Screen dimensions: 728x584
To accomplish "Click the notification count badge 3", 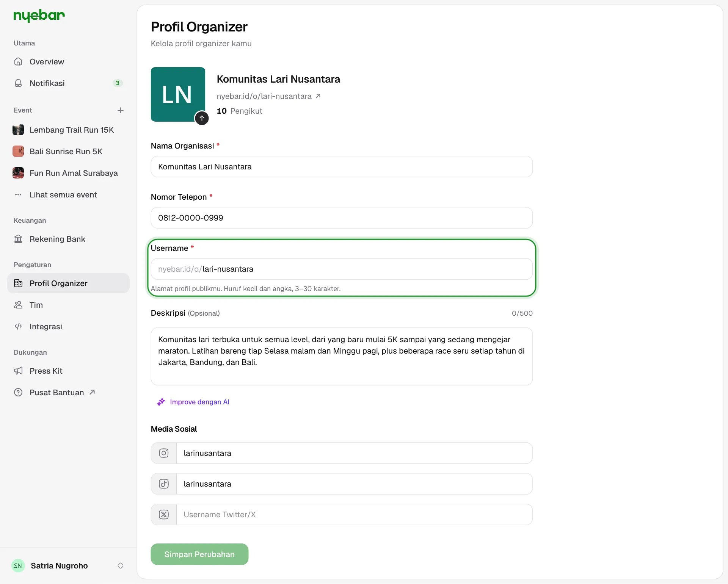I will pos(118,83).
